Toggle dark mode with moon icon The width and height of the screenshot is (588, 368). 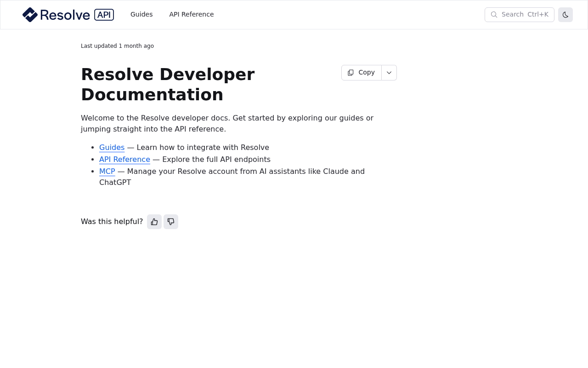(x=565, y=15)
